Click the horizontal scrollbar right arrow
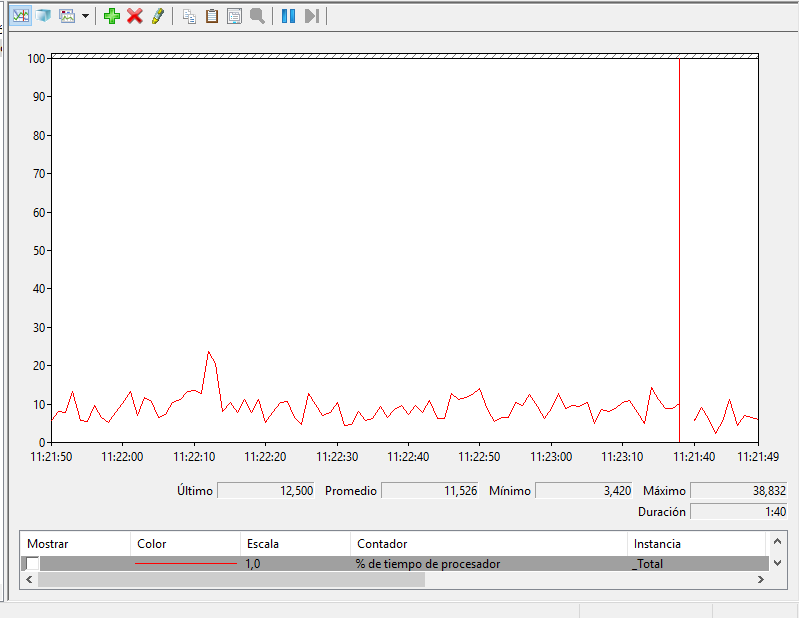The height and width of the screenshot is (618, 799). [760, 579]
